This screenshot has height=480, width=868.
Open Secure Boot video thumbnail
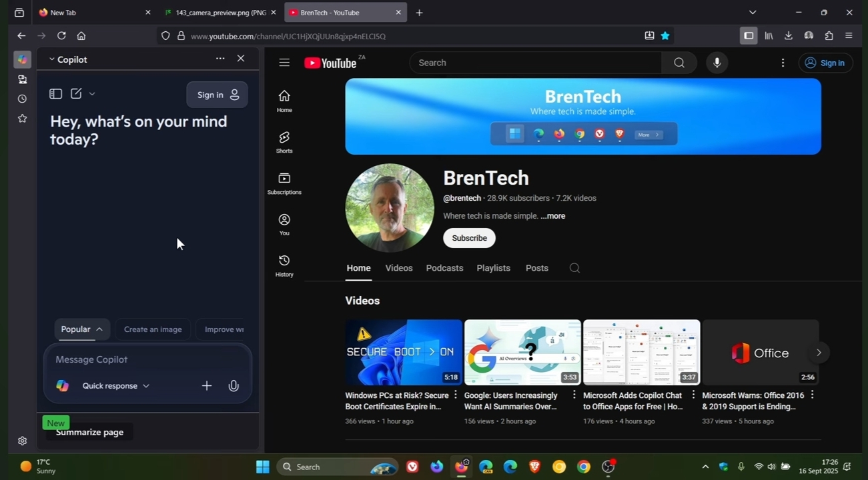pos(404,353)
